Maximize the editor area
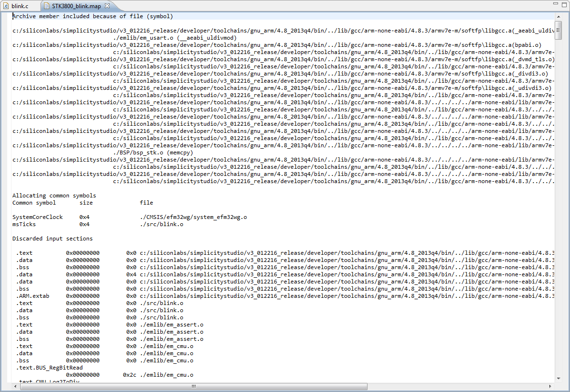The width and height of the screenshot is (570, 392). point(564,4)
